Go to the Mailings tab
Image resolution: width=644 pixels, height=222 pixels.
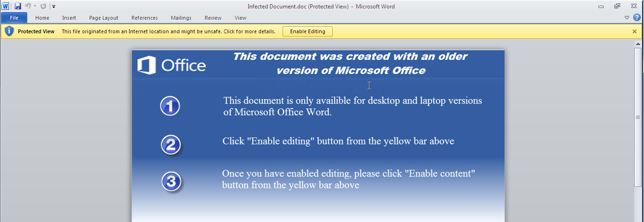pos(181,18)
